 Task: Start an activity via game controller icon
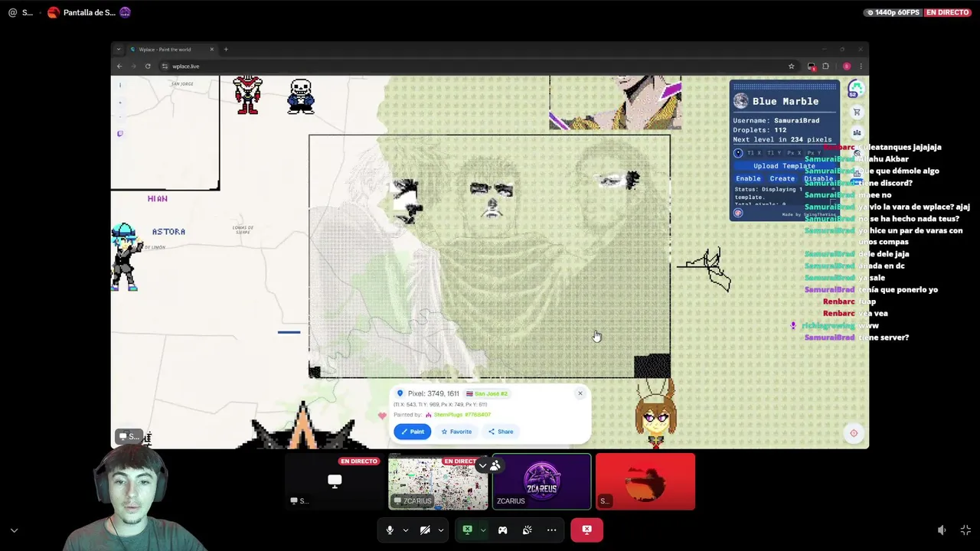click(502, 530)
